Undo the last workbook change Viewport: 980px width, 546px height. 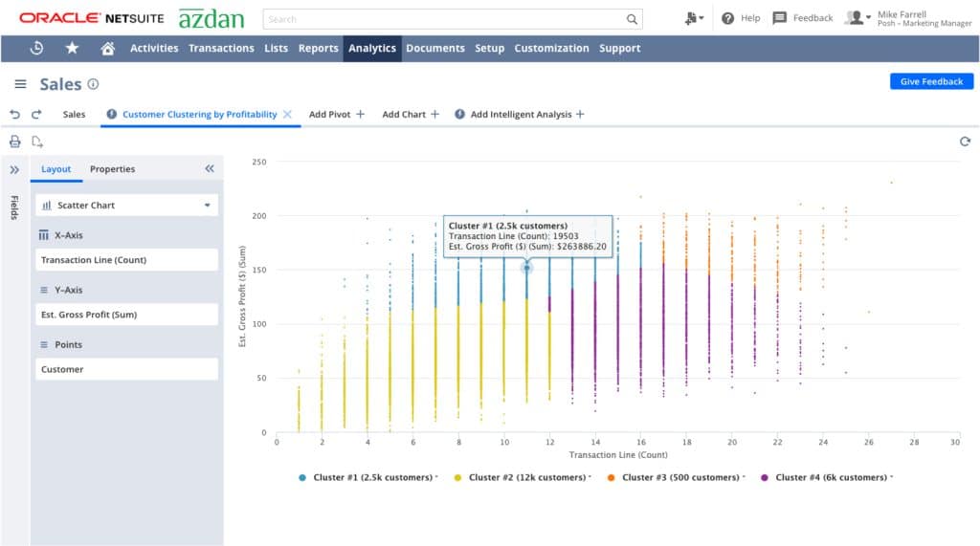tap(15, 115)
